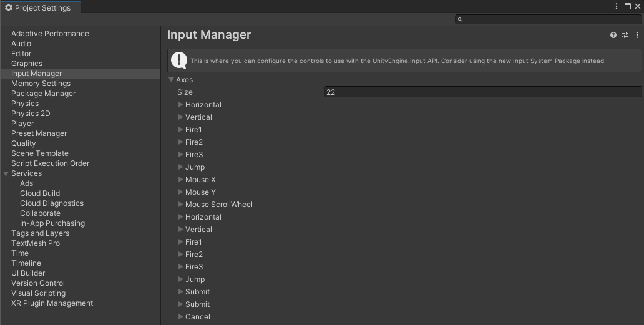Click the Axes Size number field
The height and width of the screenshot is (325, 644).
482,92
